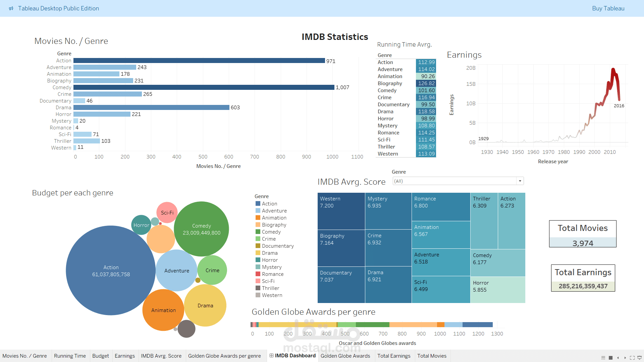Click the Buy Tableau link
The width and height of the screenshot is (644, 362).
608,8
